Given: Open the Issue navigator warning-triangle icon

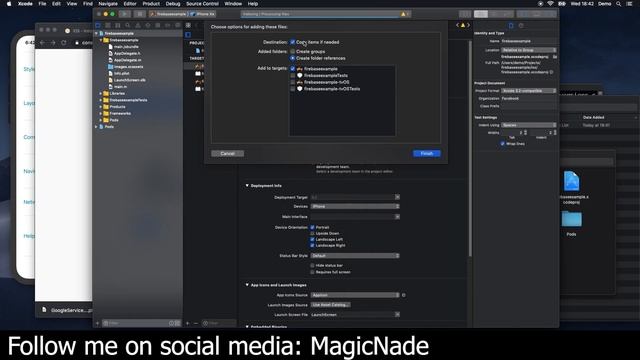Looking at the screenshot, I should point(138,25).
